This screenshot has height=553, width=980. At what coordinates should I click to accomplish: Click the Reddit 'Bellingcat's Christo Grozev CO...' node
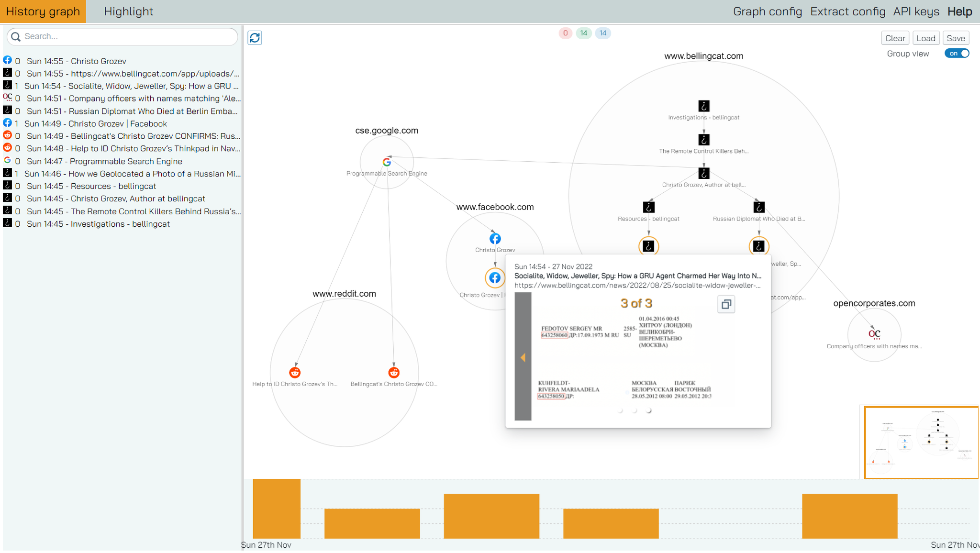[x=394, y=372]
